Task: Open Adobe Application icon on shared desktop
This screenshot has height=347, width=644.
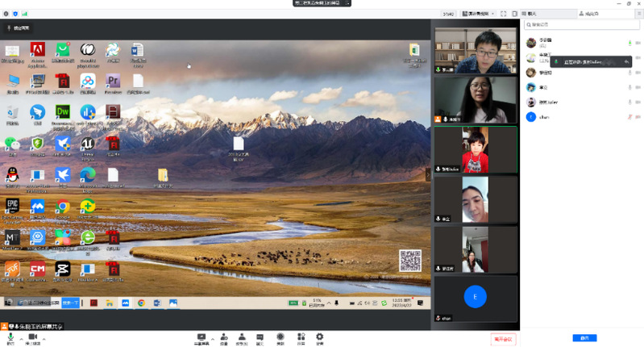Action: (x=37, y=55)
